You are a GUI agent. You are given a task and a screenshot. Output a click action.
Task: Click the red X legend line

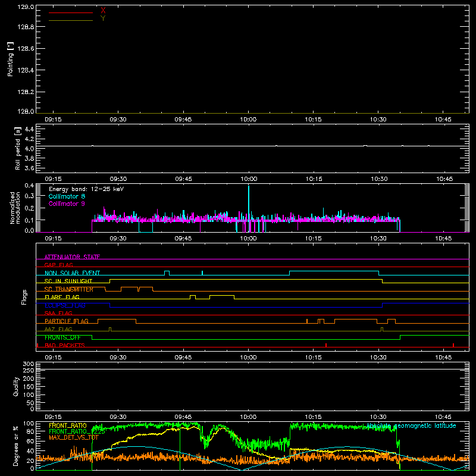click(70, 12)
